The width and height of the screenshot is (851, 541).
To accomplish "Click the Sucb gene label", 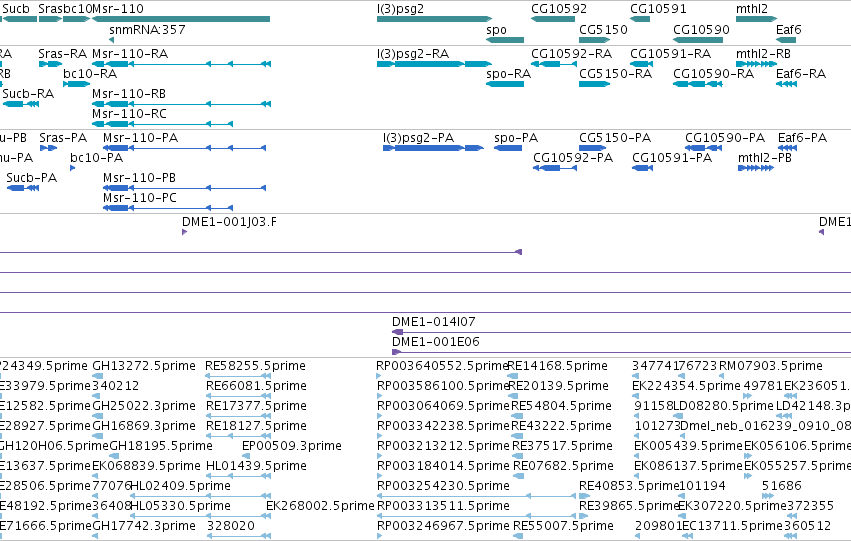I will (x=16, y=9).
